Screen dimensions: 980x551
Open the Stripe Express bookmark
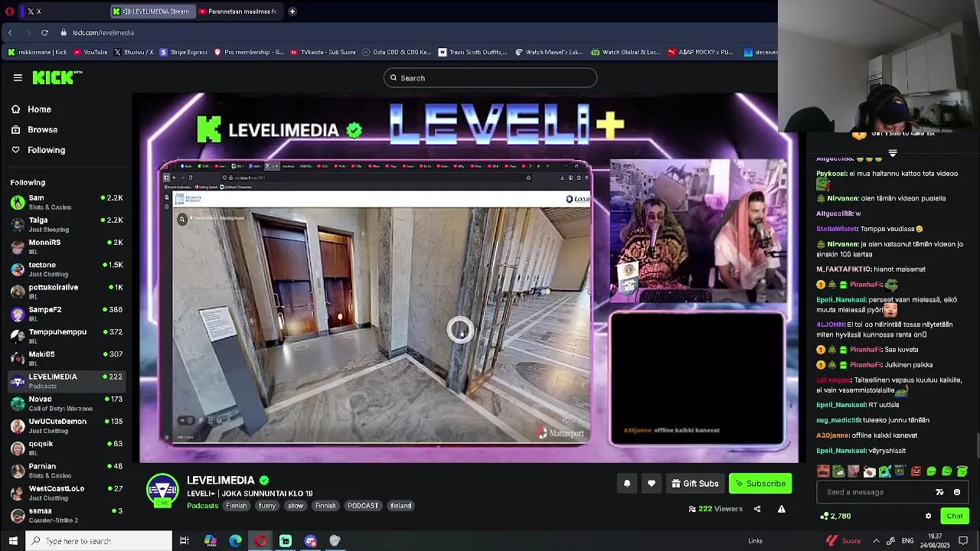point(184,52)
